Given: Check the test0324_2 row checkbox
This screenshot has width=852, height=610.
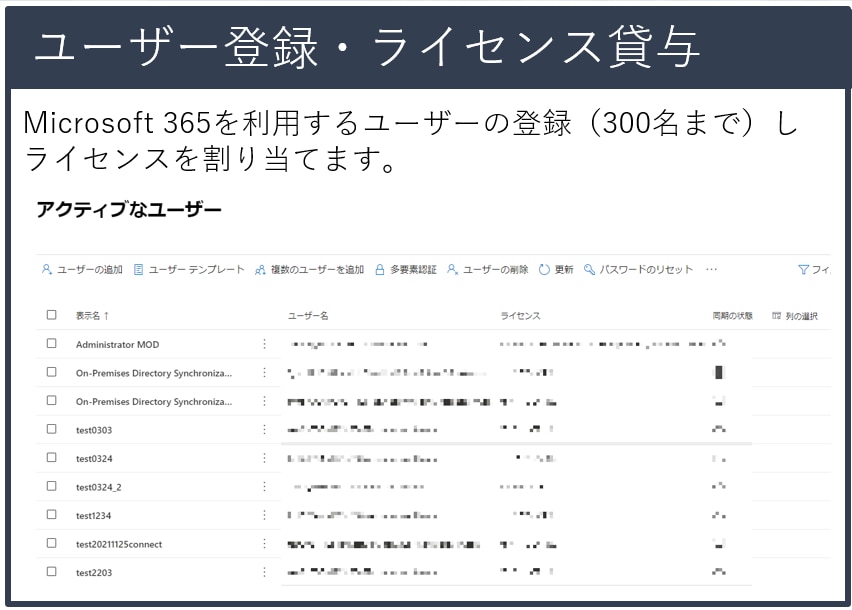Looking at the screenshot, I should coord(52,486).
